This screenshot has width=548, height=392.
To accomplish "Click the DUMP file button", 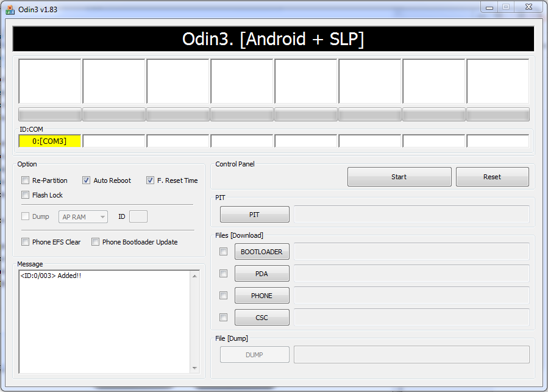I will pyautogui.click(x=254, y=355).
